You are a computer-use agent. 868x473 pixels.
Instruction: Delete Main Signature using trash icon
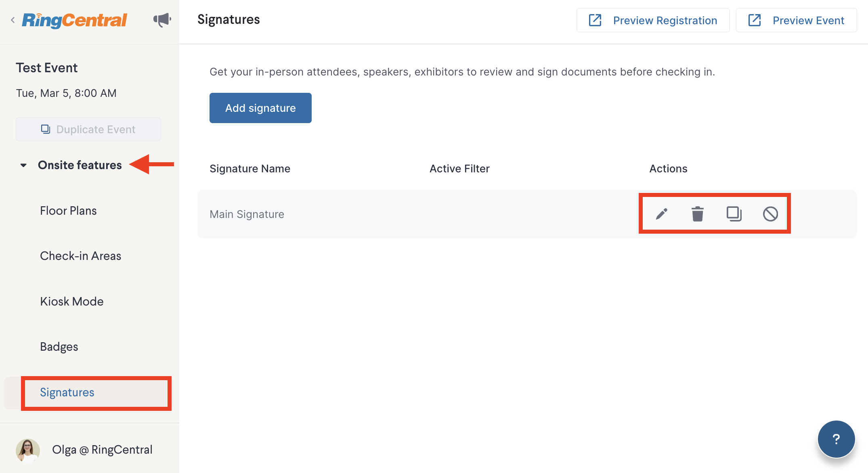[697, 214]
